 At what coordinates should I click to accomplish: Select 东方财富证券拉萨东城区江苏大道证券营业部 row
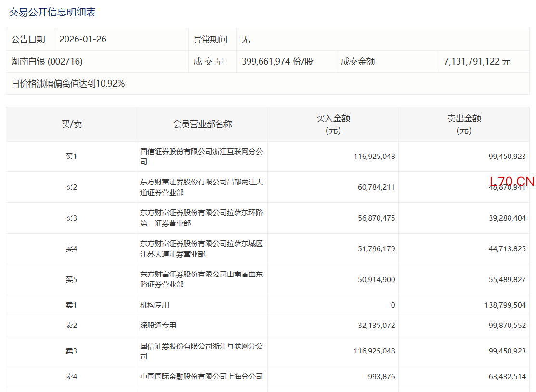201,249
